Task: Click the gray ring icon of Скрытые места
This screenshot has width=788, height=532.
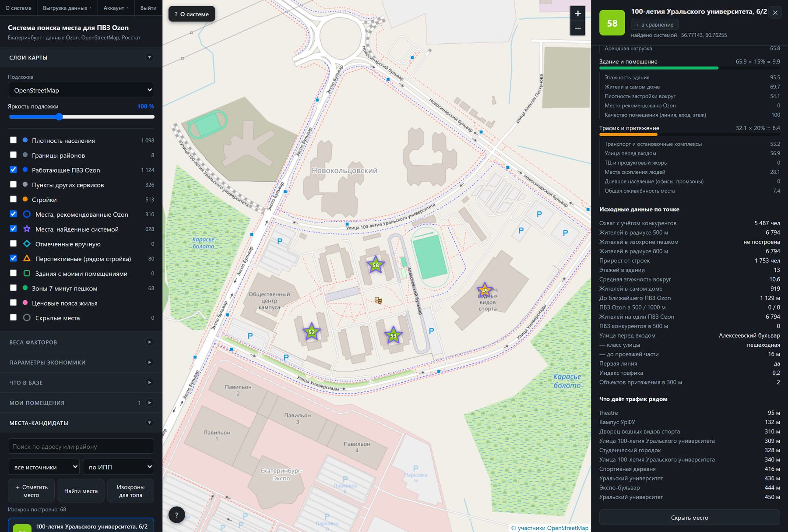Action: click(27, 318)
